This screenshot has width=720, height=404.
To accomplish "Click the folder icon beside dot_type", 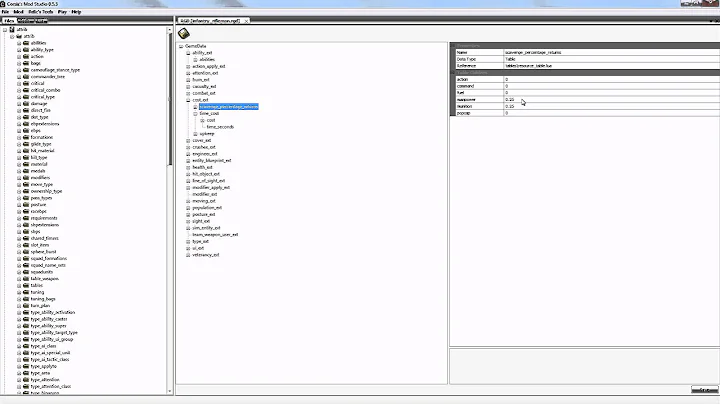I will [26, 117].
